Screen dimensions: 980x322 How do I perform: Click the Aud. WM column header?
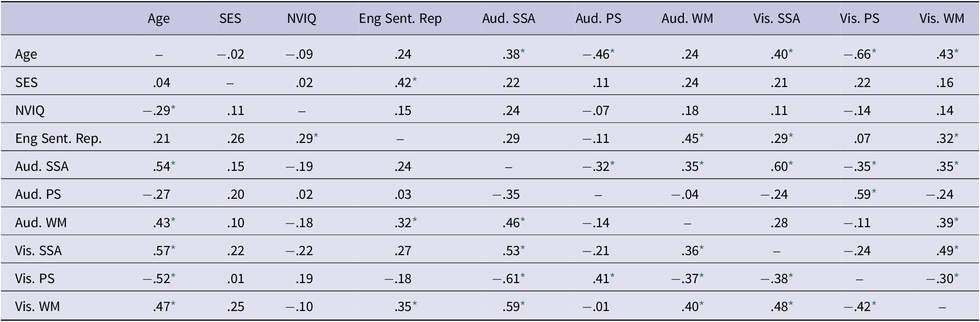coord(687,18)
